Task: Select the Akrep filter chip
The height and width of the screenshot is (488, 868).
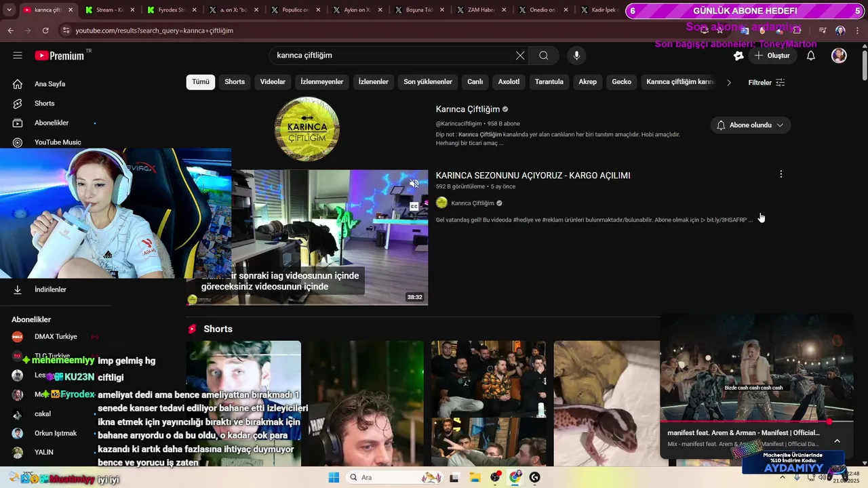Action: (x=588, y=82)
